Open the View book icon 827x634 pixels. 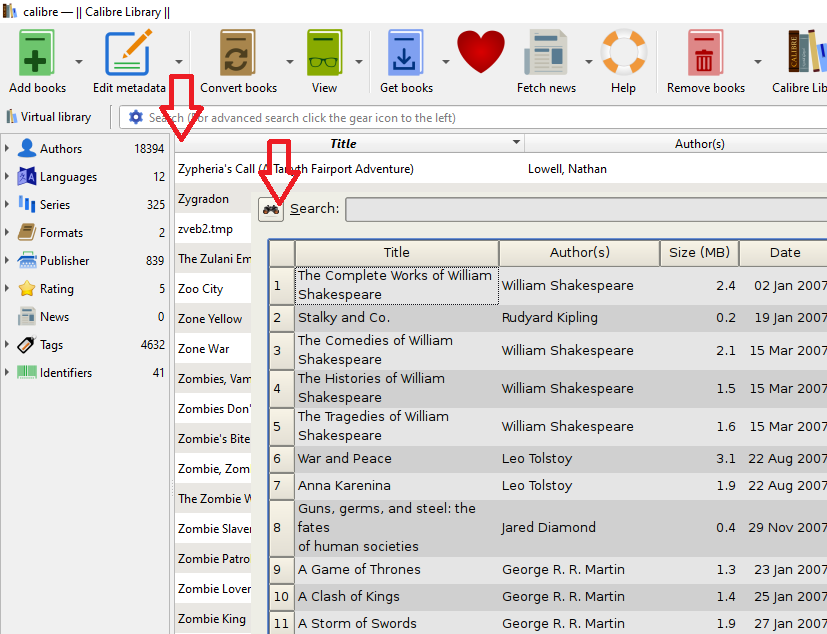(x=324, y=54)
